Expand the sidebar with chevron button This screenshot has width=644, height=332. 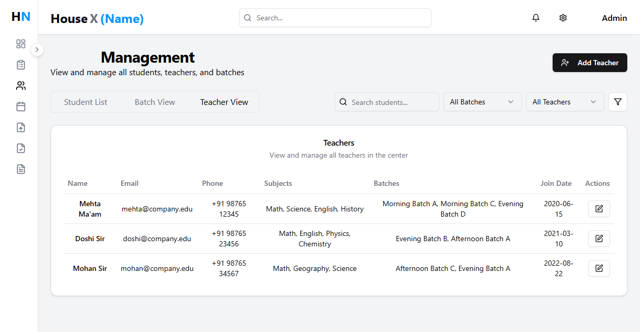click(x=37, y=50)
